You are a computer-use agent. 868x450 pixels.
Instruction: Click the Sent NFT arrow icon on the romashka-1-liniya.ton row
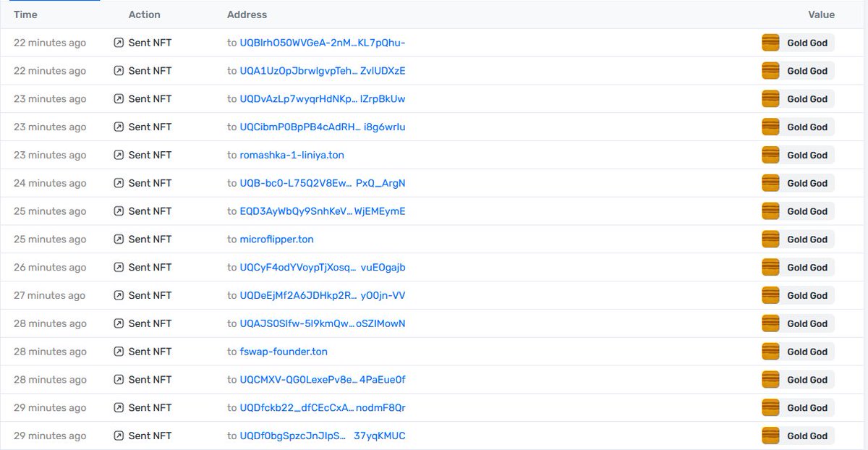coord(118,155)
